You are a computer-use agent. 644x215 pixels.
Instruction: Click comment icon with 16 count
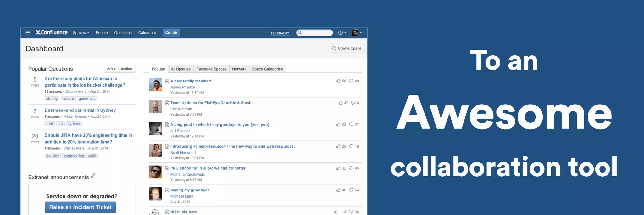click(351, 146)
